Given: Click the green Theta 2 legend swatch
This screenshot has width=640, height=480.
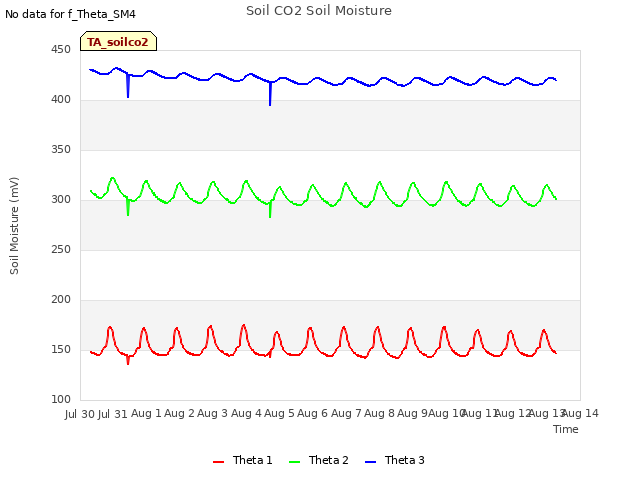Looking at the screenshot, I should coord(294,462).
